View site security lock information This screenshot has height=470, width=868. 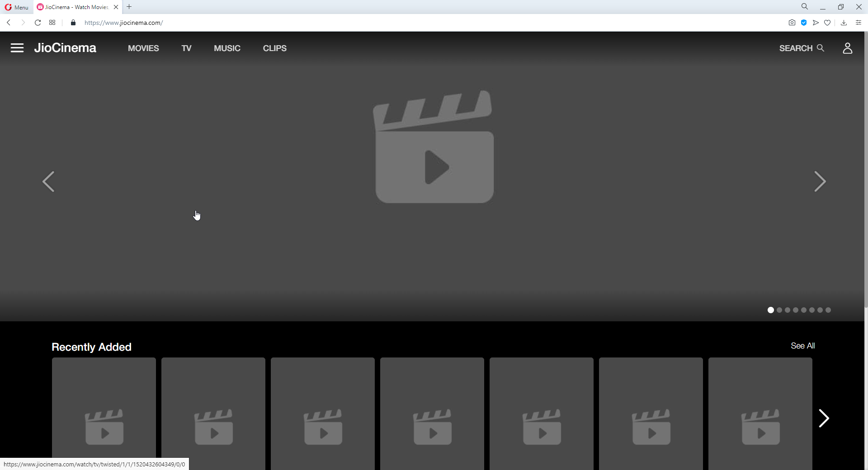pos(73,23)
